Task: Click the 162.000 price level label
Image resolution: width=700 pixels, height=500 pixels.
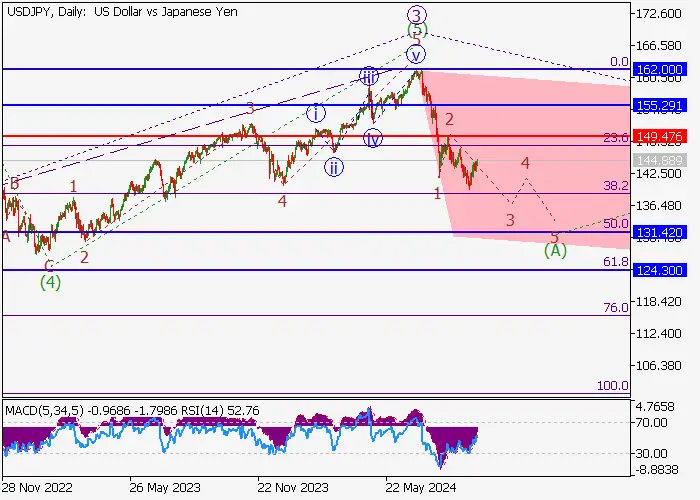Action: click(659, 70)
